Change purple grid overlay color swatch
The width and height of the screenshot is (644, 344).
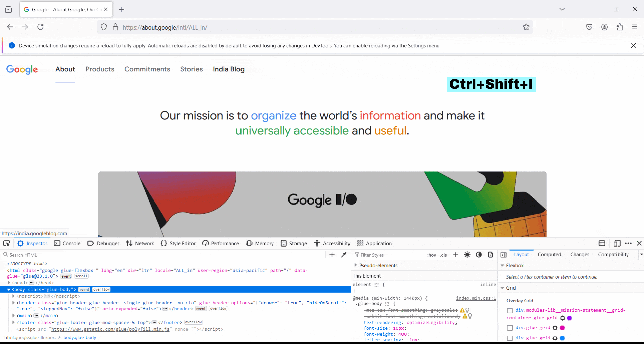569,318
